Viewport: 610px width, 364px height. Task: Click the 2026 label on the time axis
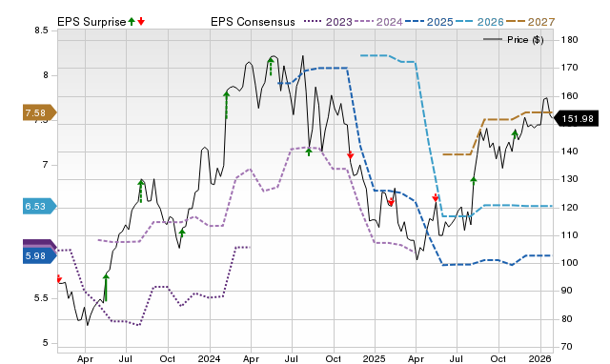(540, 358)
